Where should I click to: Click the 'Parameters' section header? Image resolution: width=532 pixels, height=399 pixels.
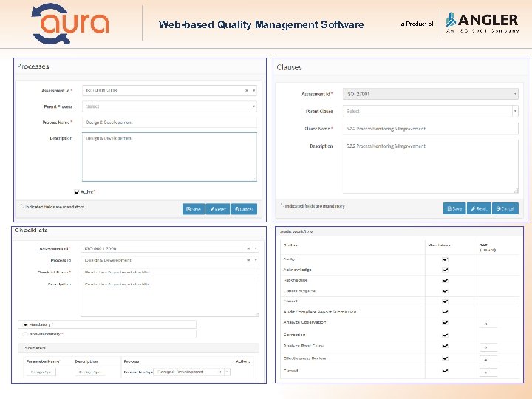34,348
